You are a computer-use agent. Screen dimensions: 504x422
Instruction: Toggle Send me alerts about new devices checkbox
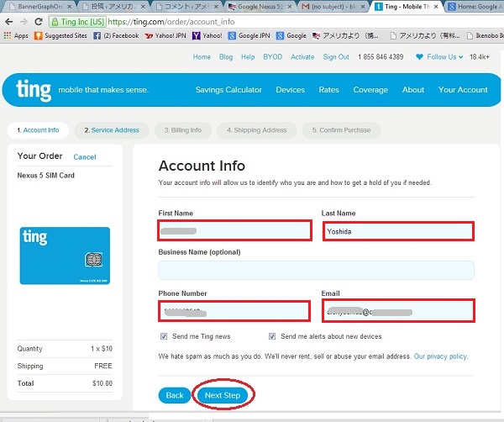pyautogui.click(x=272, y=336)
